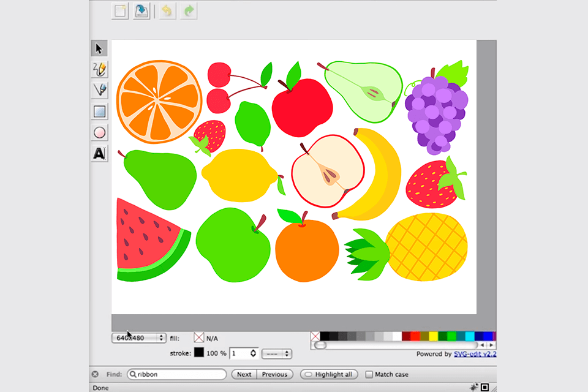Click the red apple on canvas
This screenshot has height=392, width=588.
(x=302, y=108)
